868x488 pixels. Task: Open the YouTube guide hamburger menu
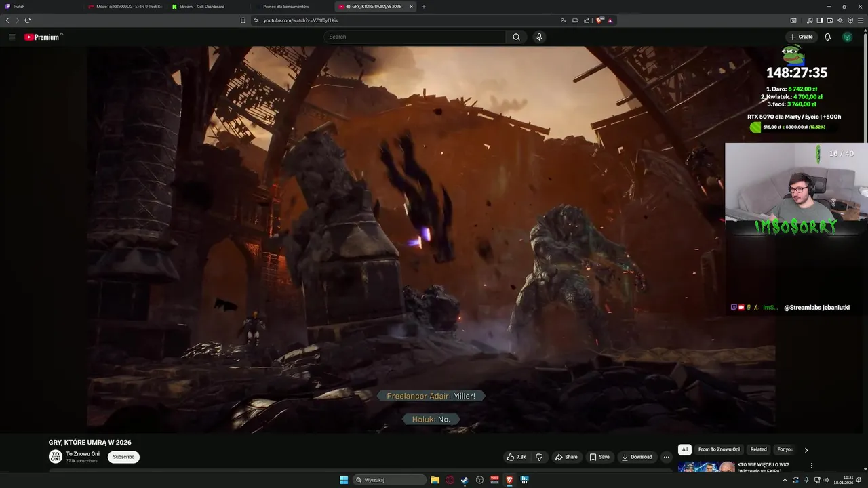(x=12, y=37)
